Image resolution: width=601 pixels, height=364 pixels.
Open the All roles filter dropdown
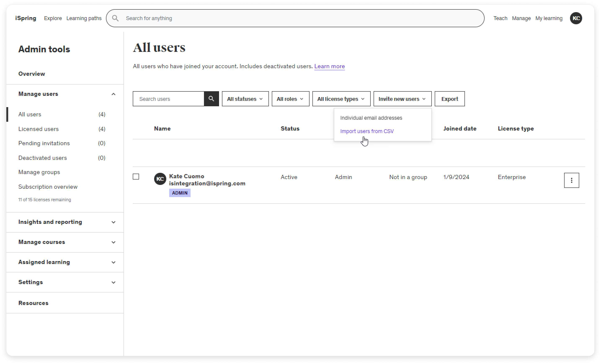click(x=290, y=99)
